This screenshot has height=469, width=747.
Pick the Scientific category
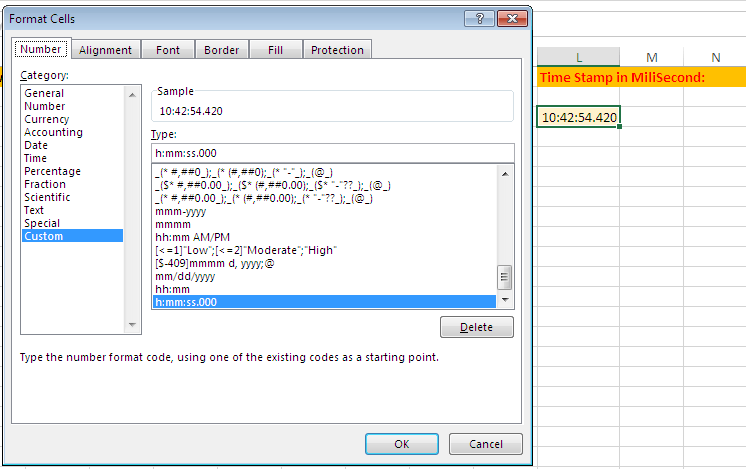pyautogui.click(x=46, y=198)
